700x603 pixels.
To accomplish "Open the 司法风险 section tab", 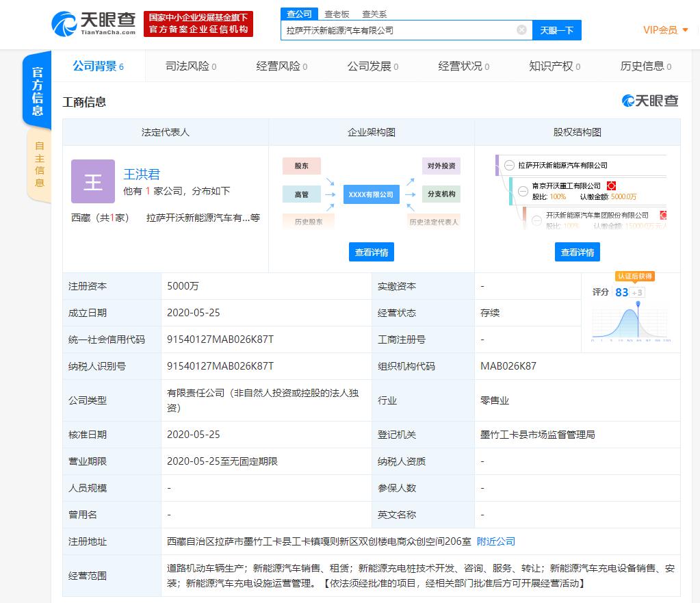I will pos(186,66).
